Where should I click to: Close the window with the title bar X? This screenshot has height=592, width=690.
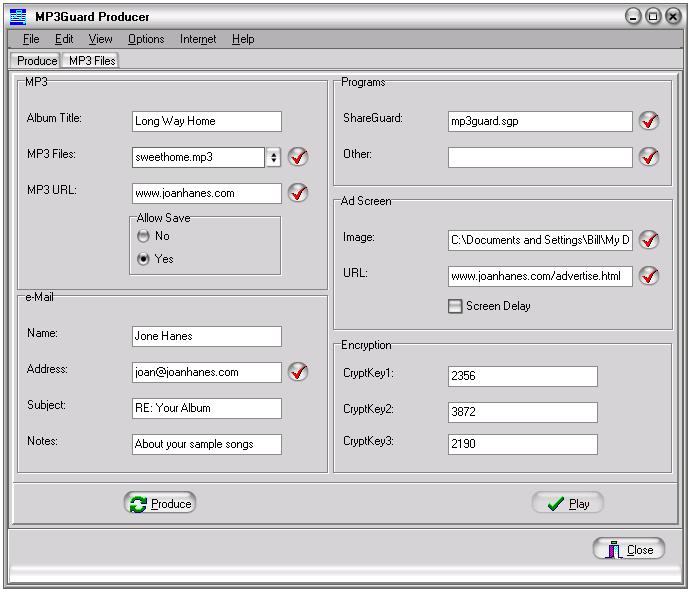coord(673,17)
